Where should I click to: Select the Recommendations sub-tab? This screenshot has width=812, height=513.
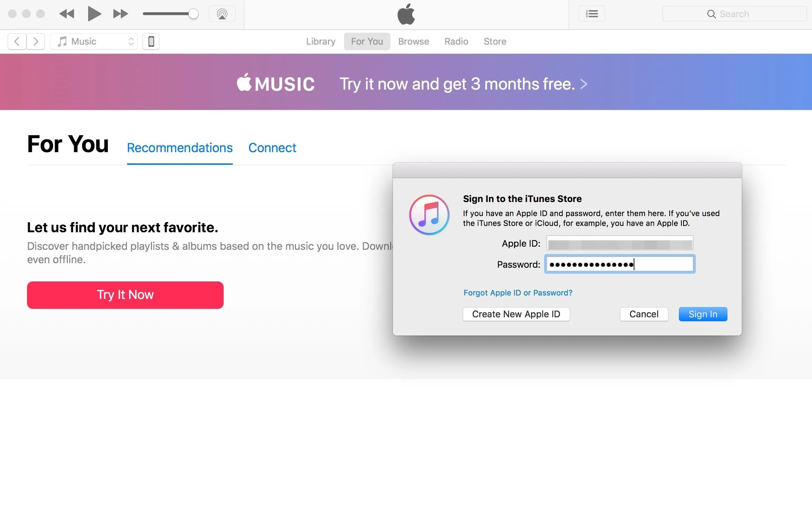[x=180, y=148]
